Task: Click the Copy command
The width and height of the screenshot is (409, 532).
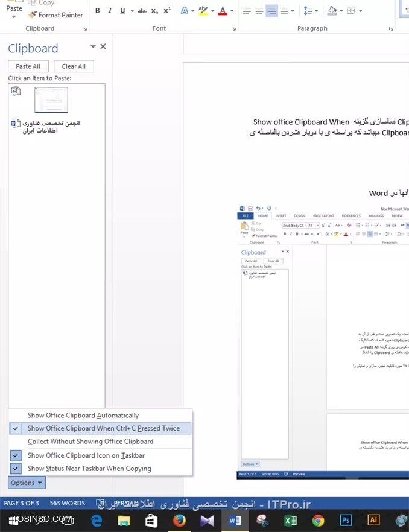Action: [x=41, y=2]
